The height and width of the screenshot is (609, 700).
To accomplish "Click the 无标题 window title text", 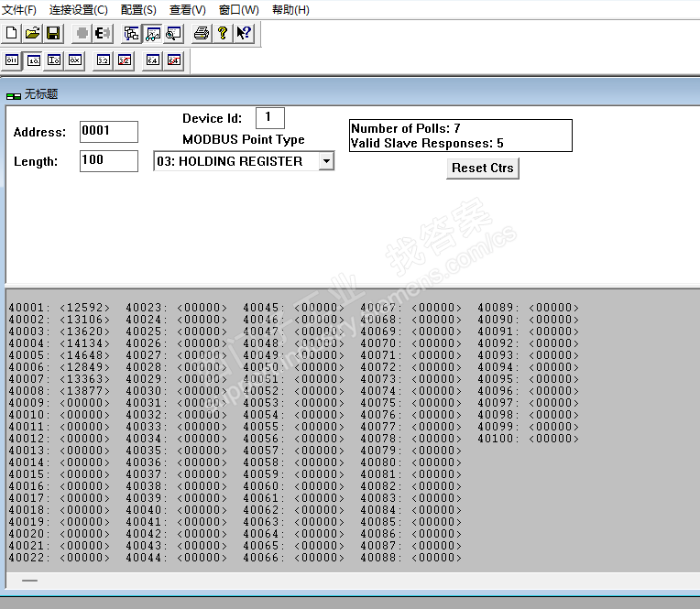I will coord(41,94).
